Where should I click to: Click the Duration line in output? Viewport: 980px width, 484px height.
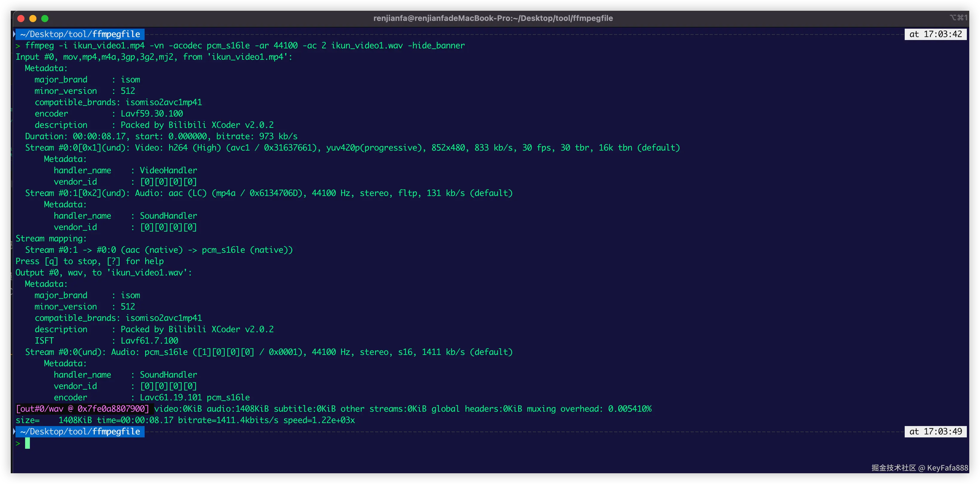[161, 136]
